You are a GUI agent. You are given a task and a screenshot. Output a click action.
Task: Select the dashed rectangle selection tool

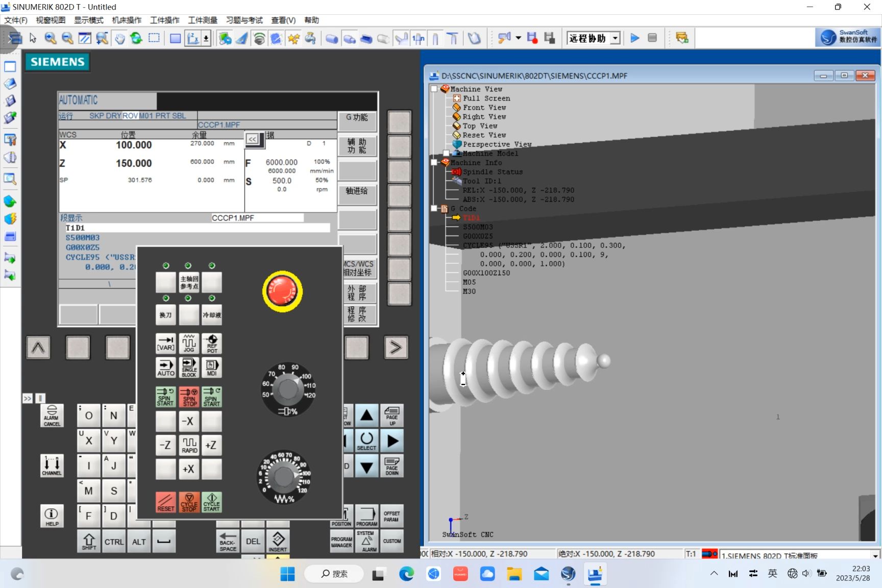pyautogui.click(x=154, y=38)
